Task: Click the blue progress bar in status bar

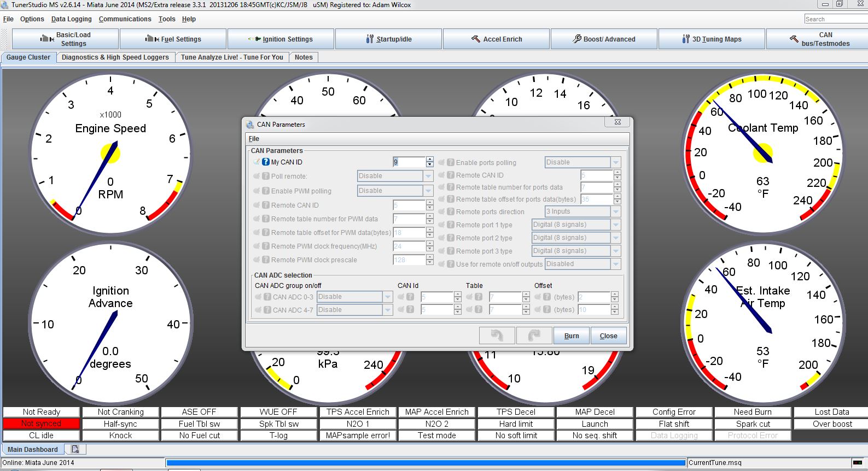Action: (x=426, y=463)
